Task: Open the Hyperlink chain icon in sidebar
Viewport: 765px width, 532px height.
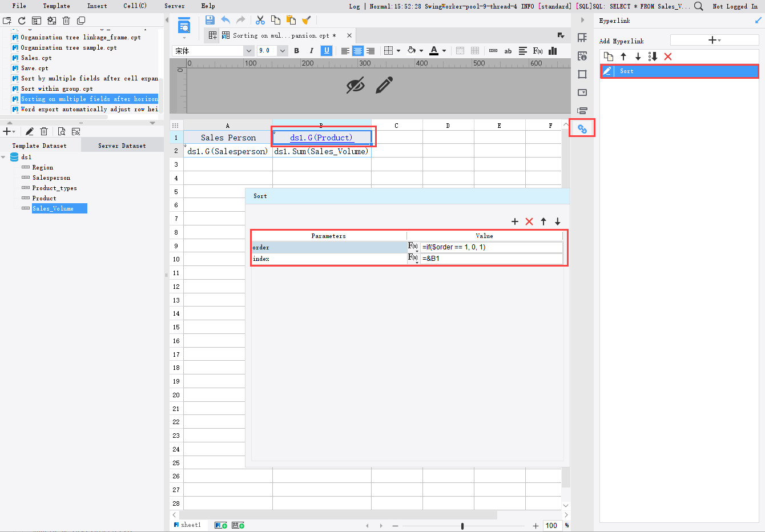Action: tap(582, 129)
